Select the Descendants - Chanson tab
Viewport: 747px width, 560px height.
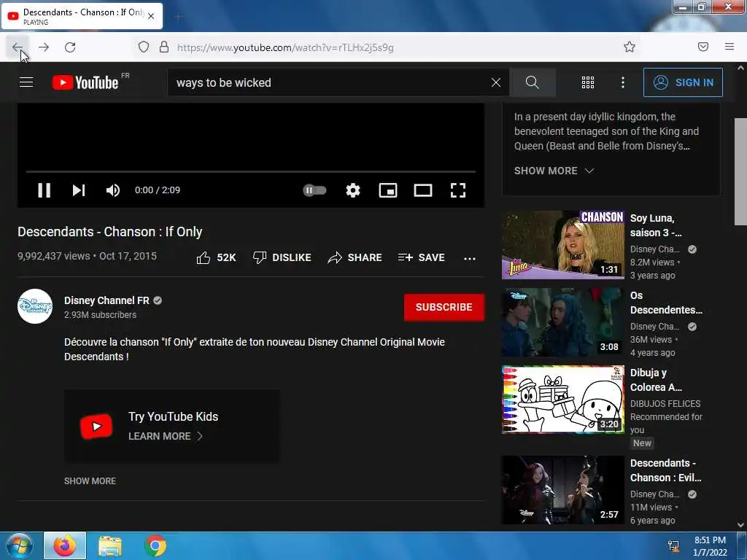click(x=82, y=16)
